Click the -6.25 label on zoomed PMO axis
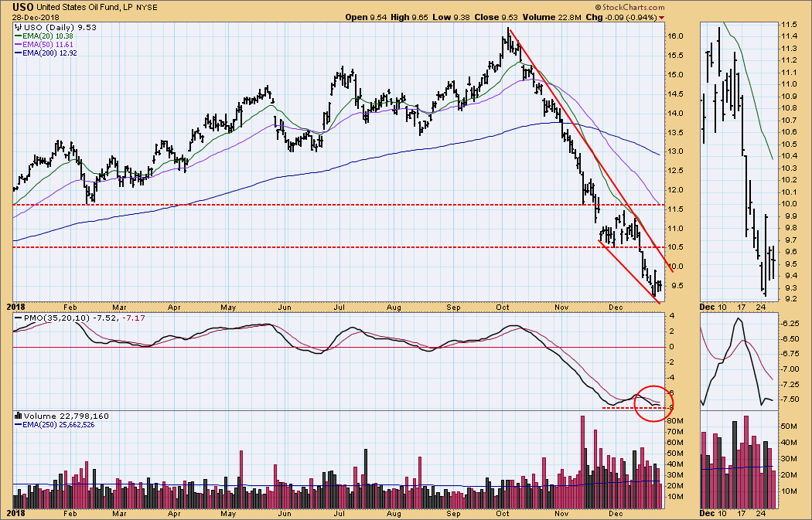812x520 pixels. click(790, 324)
